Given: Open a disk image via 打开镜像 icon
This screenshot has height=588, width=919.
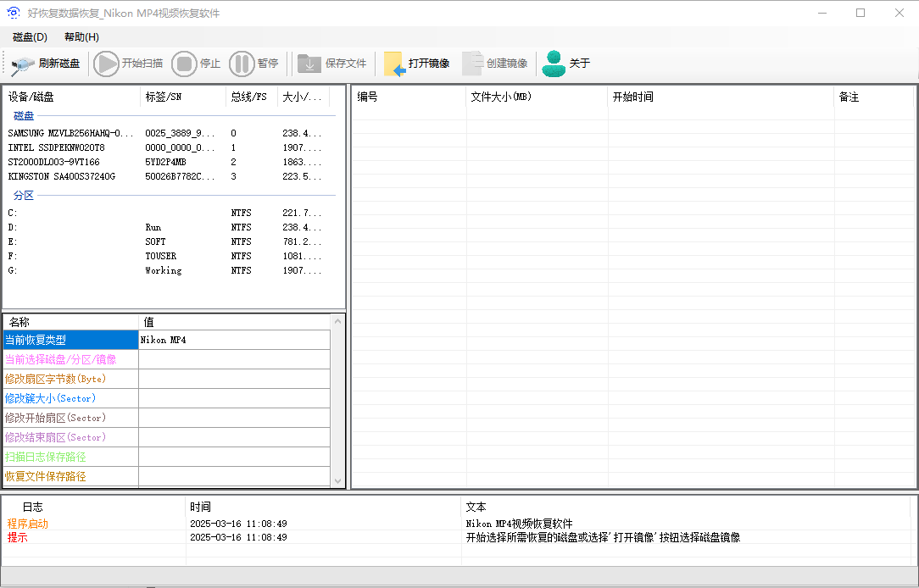Looking at the screenshot, I should pyautogui.click(x=394, y=64).
